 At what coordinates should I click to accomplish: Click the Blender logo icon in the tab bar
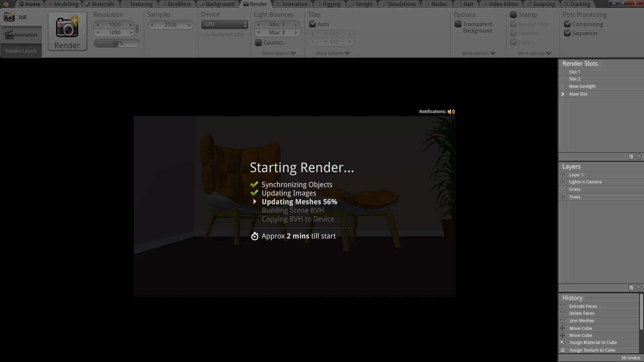pyautogui.click(x=6, y=4)
